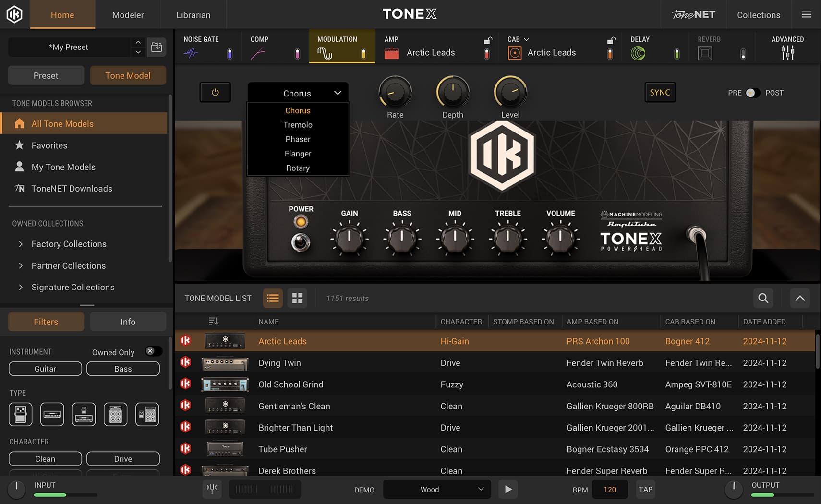Image resolution: width=821 pixels, height=504 pixels.
Task: Click the Delay effect icon
Action: point(639,53)
